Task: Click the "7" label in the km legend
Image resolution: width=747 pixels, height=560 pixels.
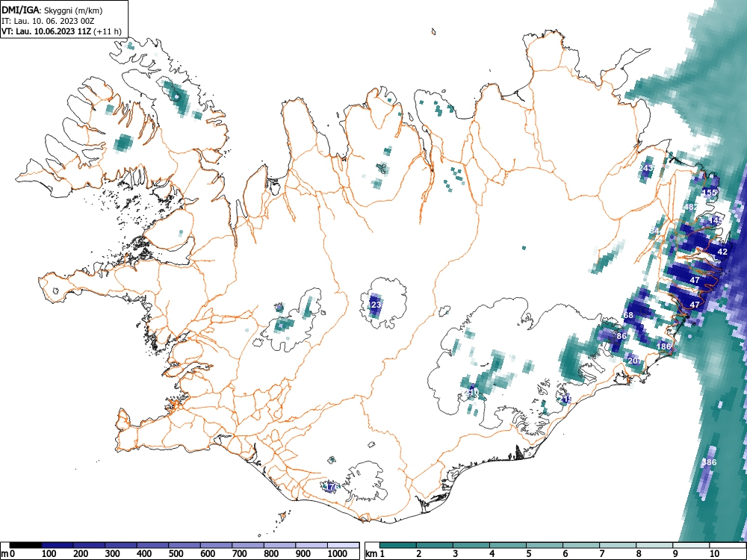Action: tap(601, 554)
